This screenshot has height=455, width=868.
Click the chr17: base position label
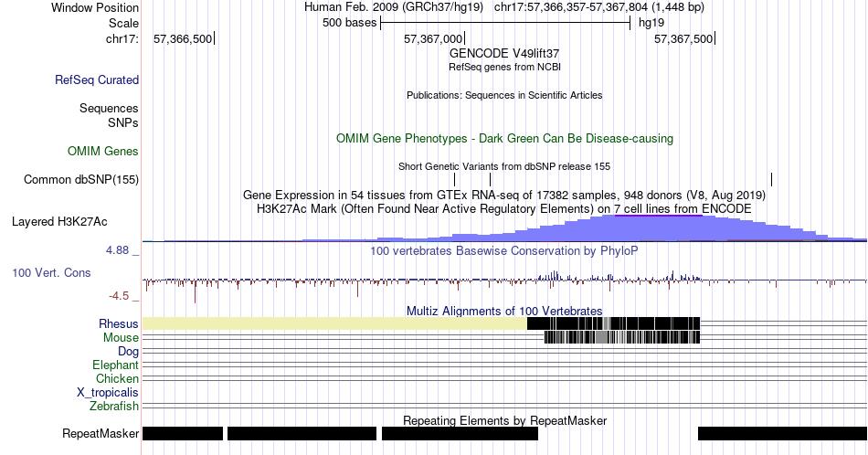pos(122,38)
